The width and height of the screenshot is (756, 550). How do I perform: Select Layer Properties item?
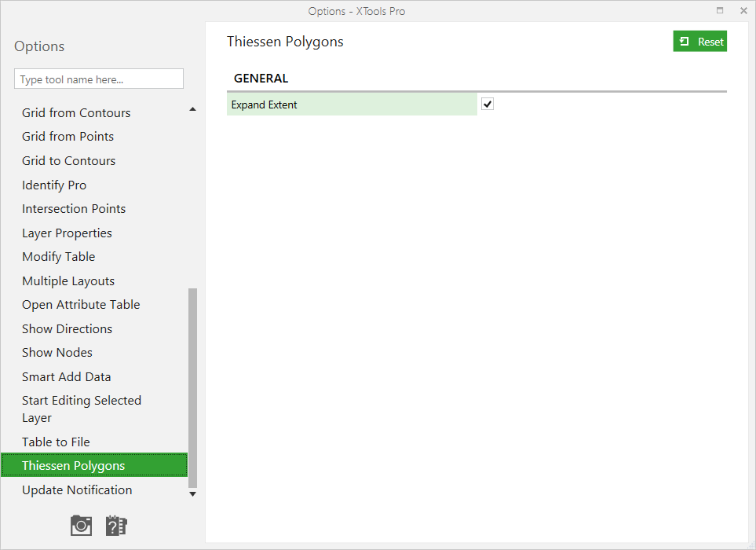point(67,233)
